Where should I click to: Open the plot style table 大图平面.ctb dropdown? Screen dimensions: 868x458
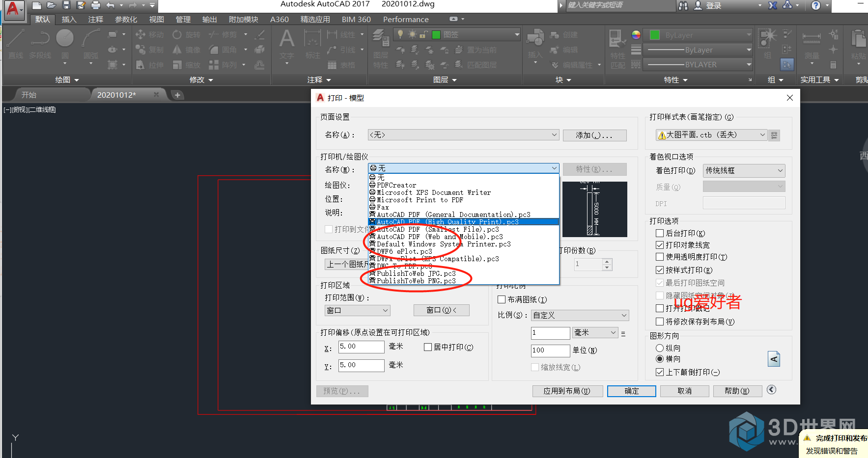pos(711,135)
